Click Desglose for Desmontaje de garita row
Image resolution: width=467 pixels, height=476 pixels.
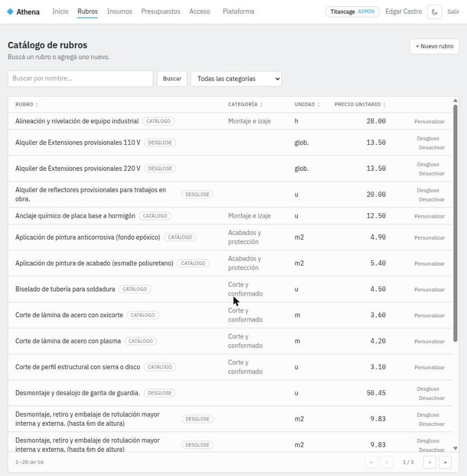click(x=428, y=389)
